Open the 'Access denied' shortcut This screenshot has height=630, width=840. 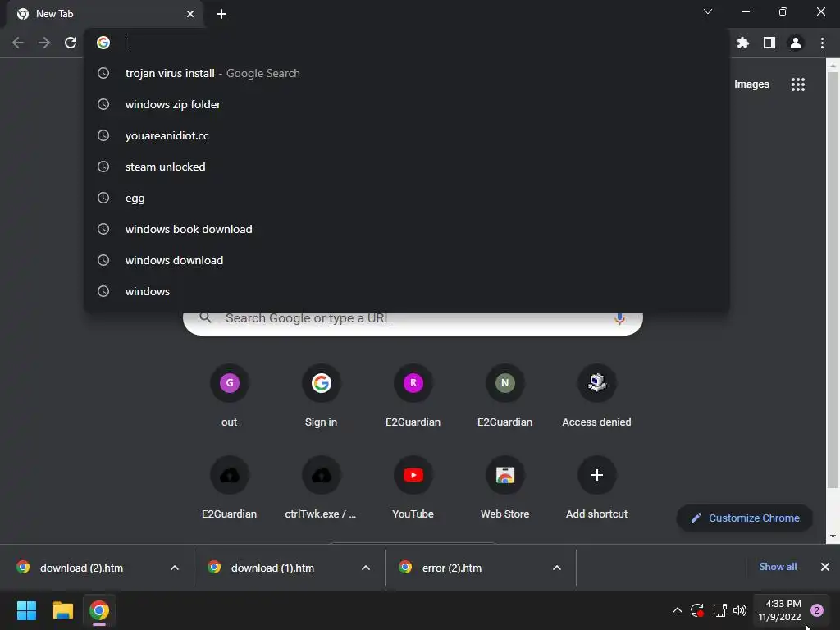597,396
